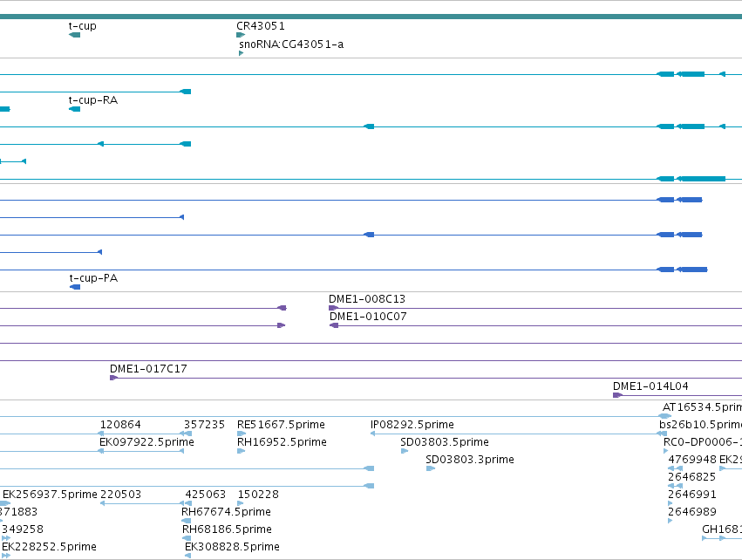Select the SD03803.3prime EST label
Image resolution: width=742 pixels, height=560 pixels.
tap(470, 460)
